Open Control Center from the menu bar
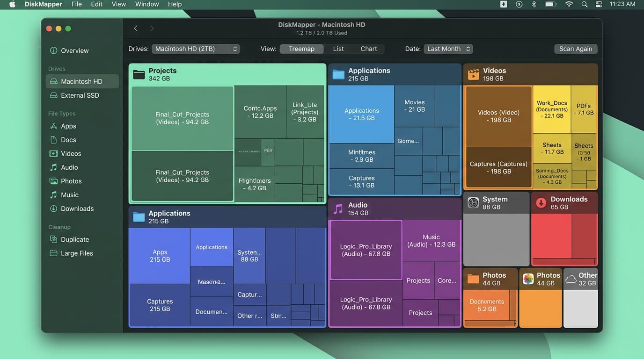The image size is (644, 359). point(599,4)
